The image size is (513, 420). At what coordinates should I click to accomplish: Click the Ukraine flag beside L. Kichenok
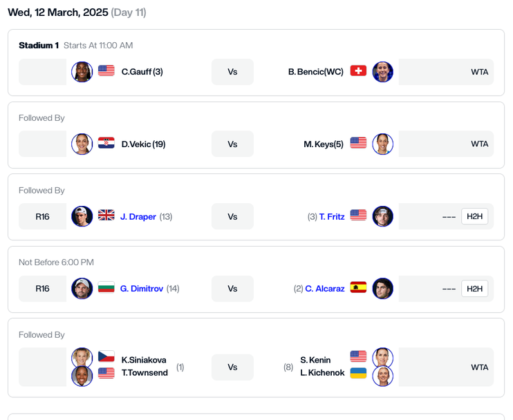coord(358,373)
